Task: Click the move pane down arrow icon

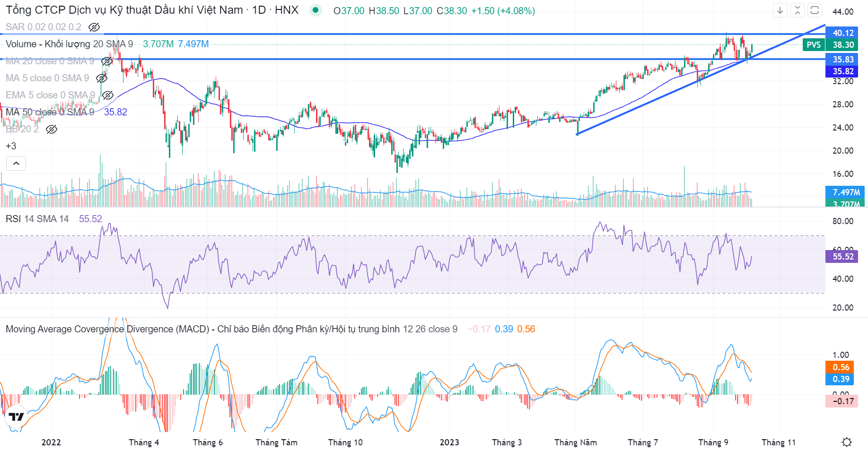Action: [x=780, y=10]
